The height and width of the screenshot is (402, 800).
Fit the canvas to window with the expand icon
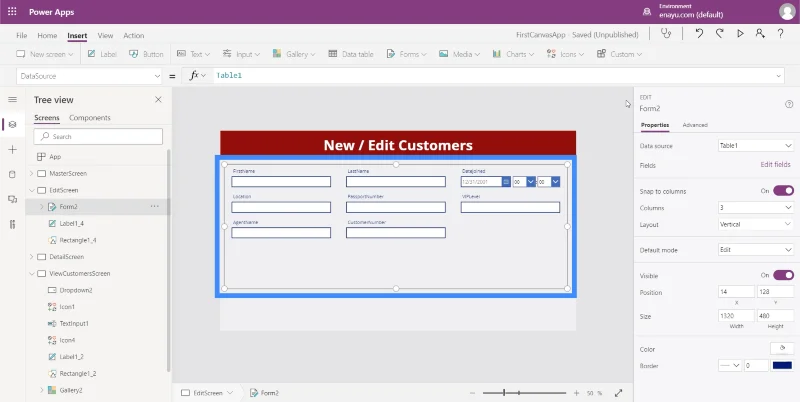[618, 393]
